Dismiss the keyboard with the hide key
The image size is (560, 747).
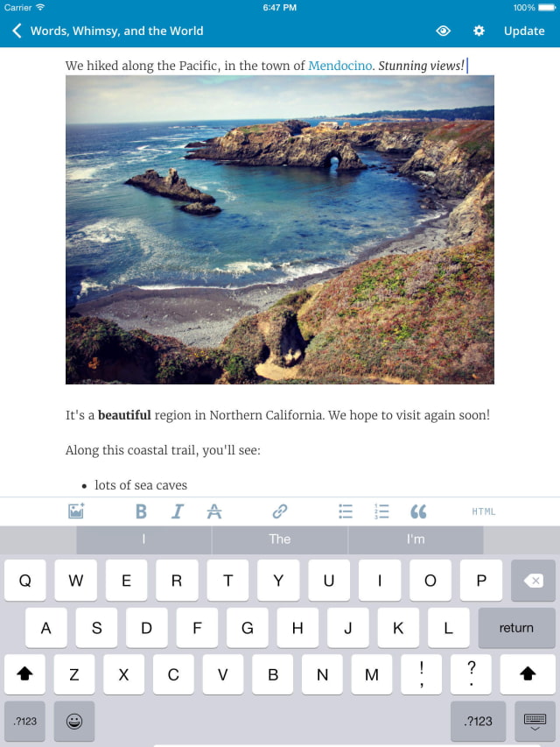point(535,721)
